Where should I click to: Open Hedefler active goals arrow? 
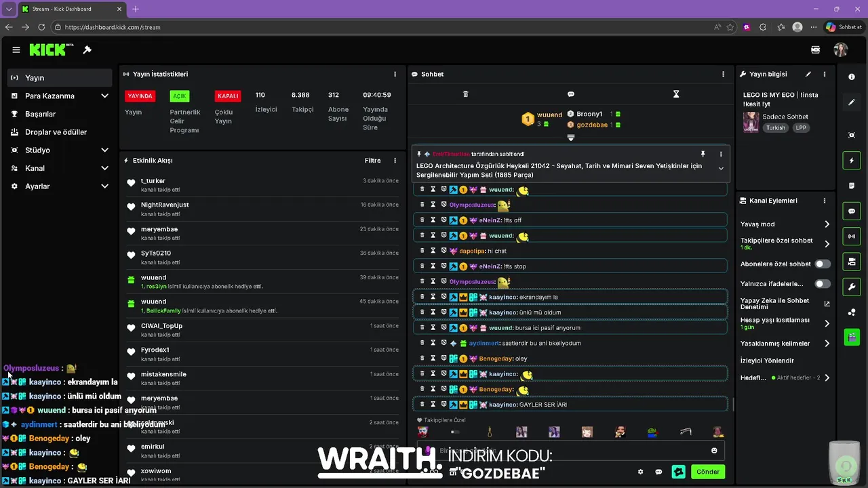point(827,378)
